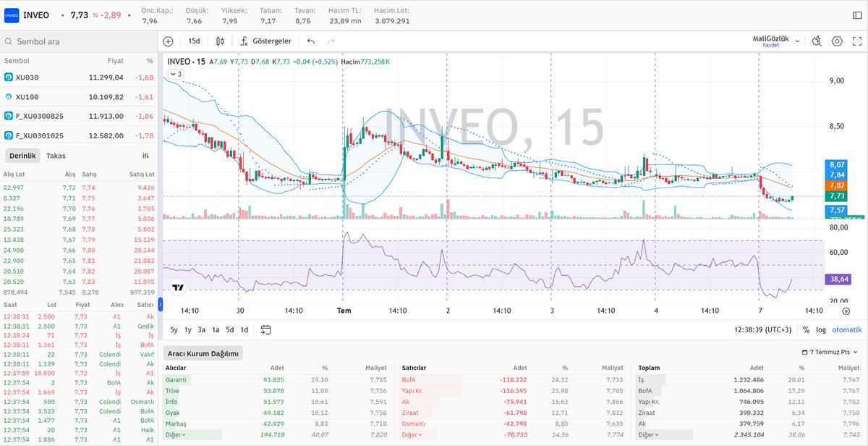Select the Aracı Kurum Dağılımı tab
The height and width of the screenshot is (446, 868).
(203, 353)
